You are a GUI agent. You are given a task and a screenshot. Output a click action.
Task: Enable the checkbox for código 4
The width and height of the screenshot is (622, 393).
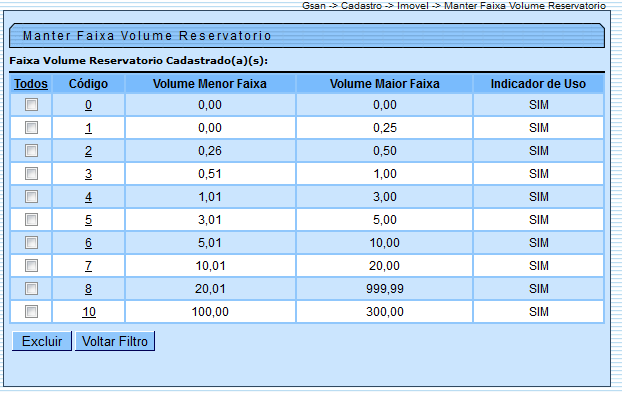(x=31, y=197)
